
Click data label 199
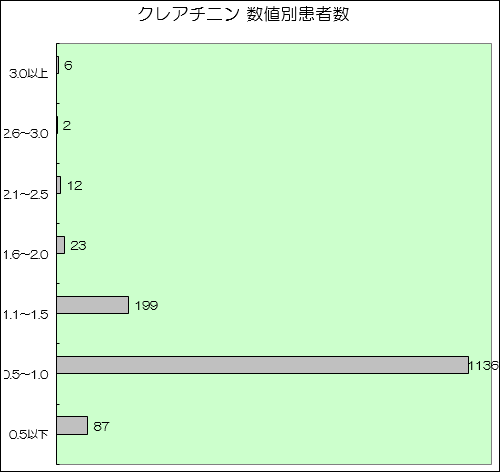click(x=146, y=306)
